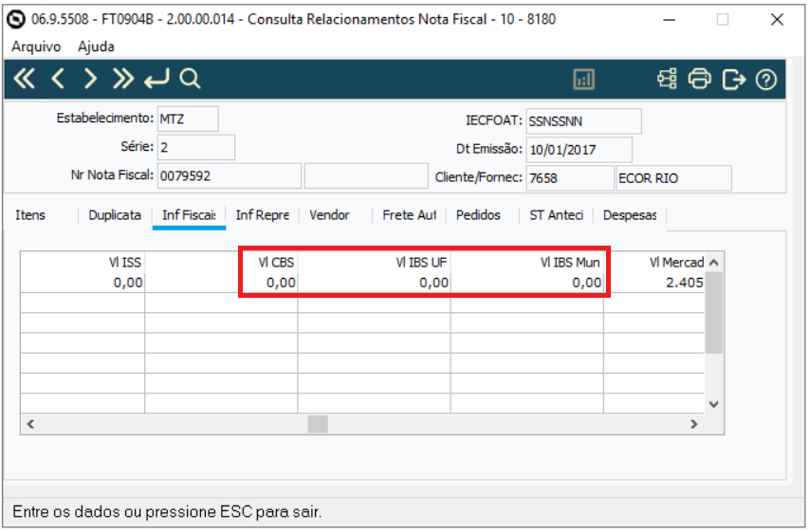Click the Série input field

[196, 148]
